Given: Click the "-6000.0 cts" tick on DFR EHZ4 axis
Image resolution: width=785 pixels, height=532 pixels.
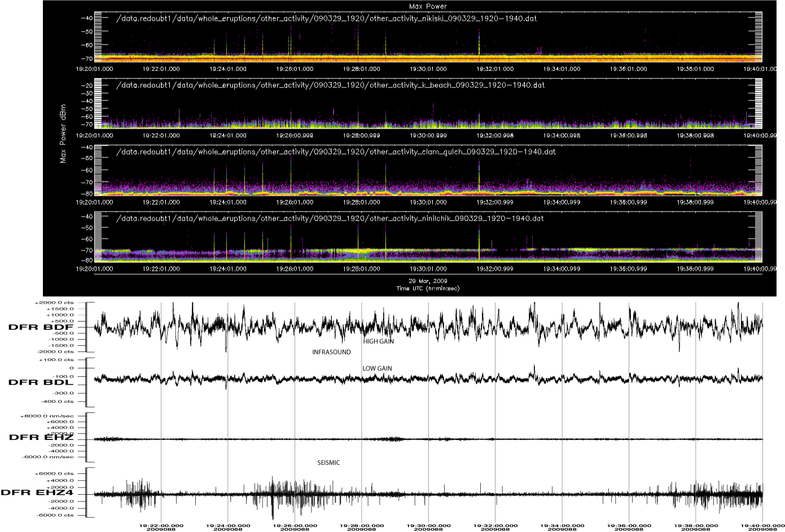Looking at the screenshot, I should point(54,515).
